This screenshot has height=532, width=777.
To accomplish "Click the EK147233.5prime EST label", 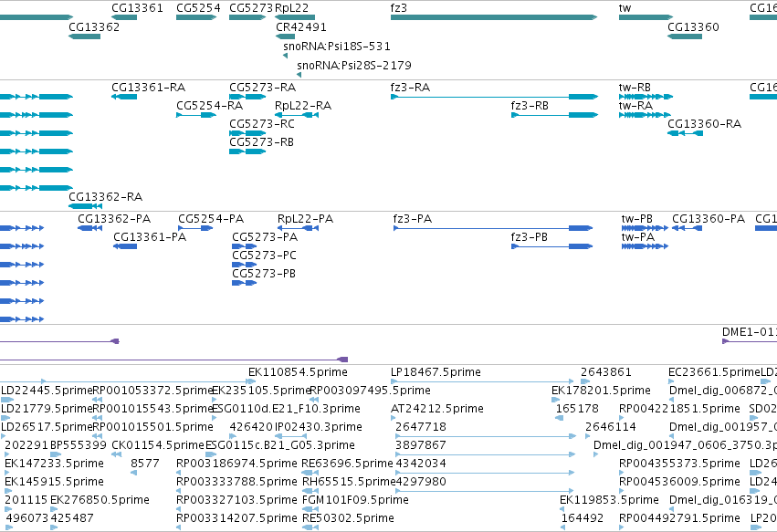I will [54, 464].
